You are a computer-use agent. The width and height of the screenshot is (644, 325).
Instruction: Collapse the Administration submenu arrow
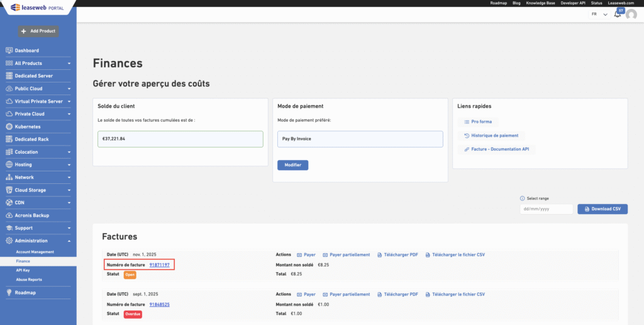pyautogui.click(x=69, y=241)
